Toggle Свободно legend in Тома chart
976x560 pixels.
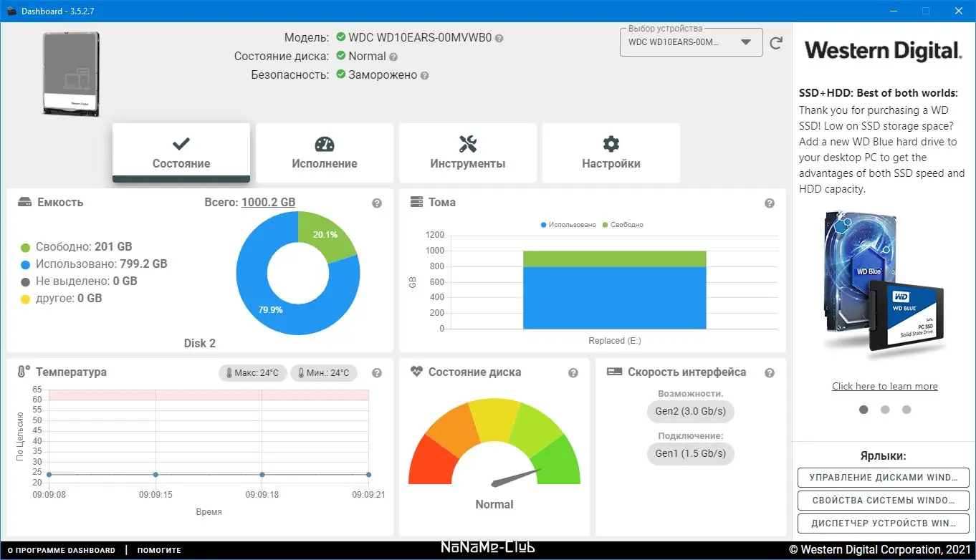623,225
